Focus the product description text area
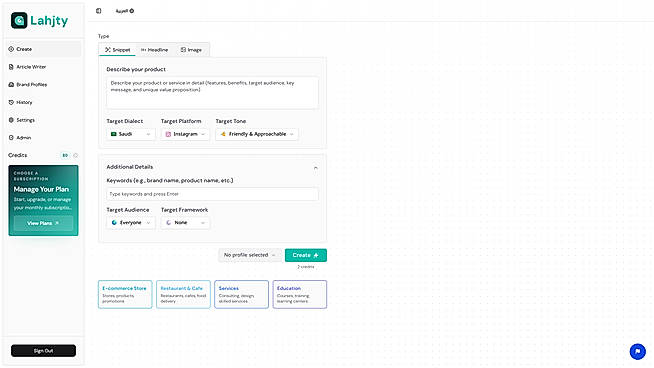Image resolution: width=654 pixels, height=368 pixels. click(x=212, y=93)
